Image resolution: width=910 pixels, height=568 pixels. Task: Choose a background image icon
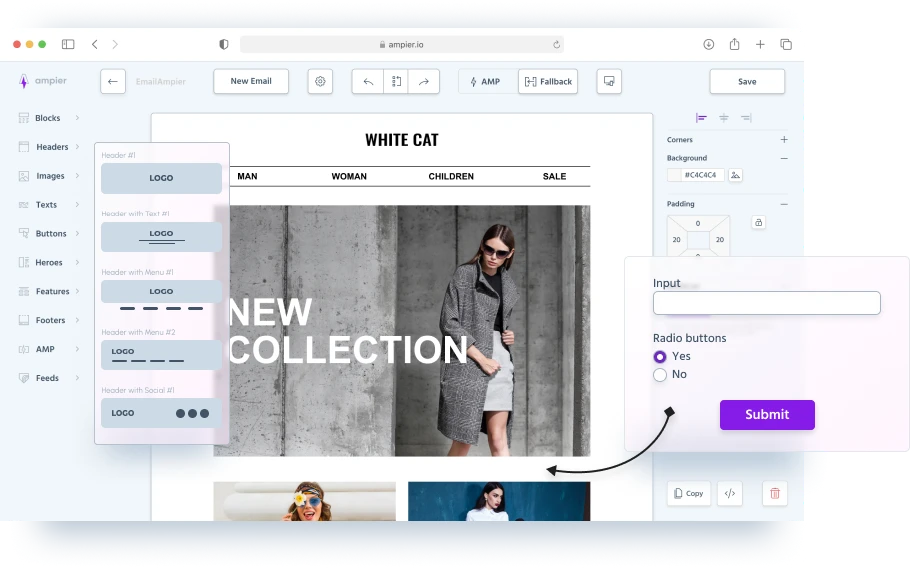[x=735, y=175]
